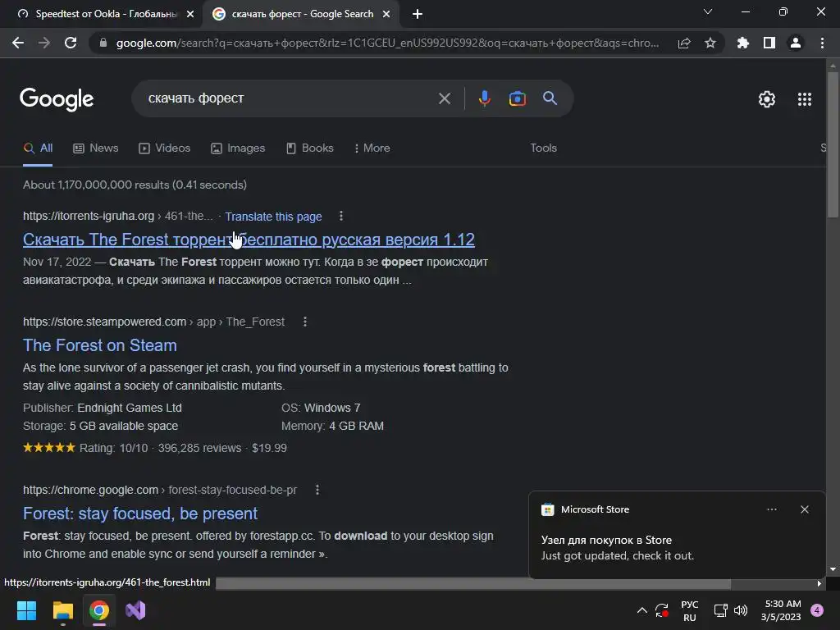Image resolution: width=840 pixels, height=630 pixels.
Task: Open the Windows Start menu
Action: [x=26, y=610]
